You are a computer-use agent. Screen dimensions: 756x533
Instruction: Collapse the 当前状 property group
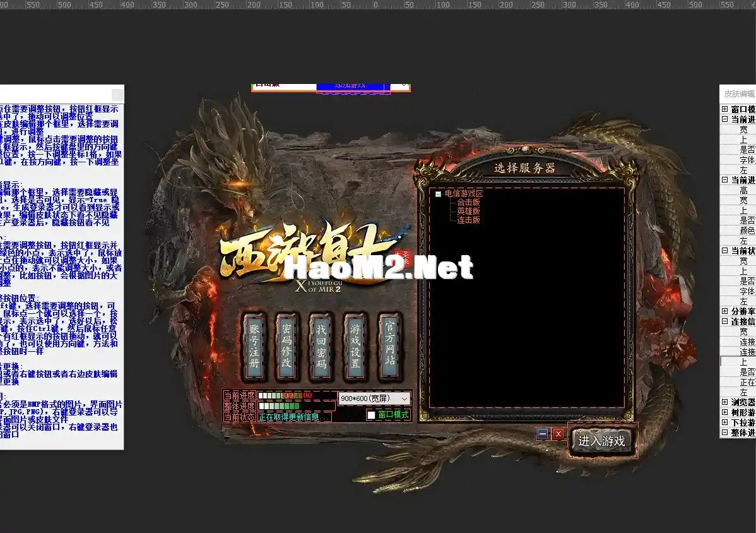coord(724,250)
